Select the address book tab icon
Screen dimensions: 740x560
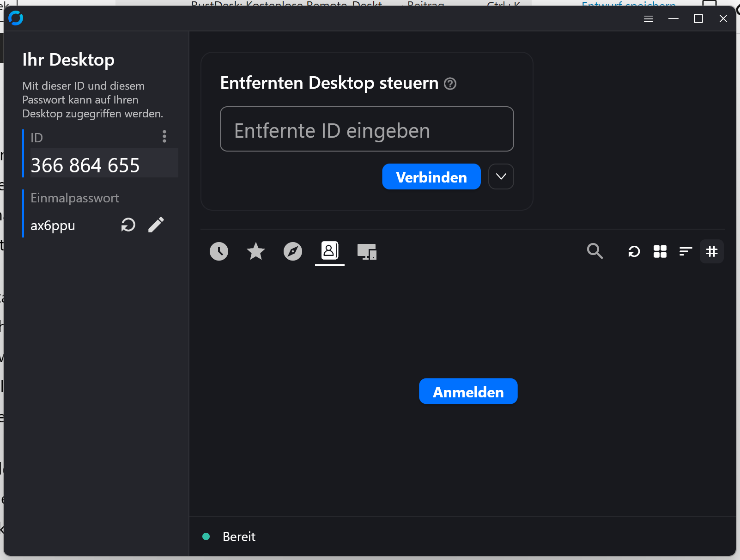[x=330, y=251]
